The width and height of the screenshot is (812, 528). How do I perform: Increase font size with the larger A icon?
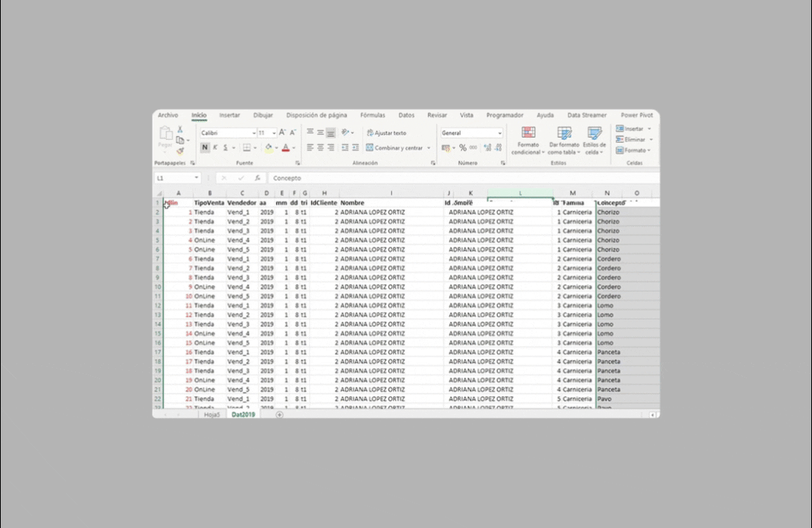coord(282,132)
